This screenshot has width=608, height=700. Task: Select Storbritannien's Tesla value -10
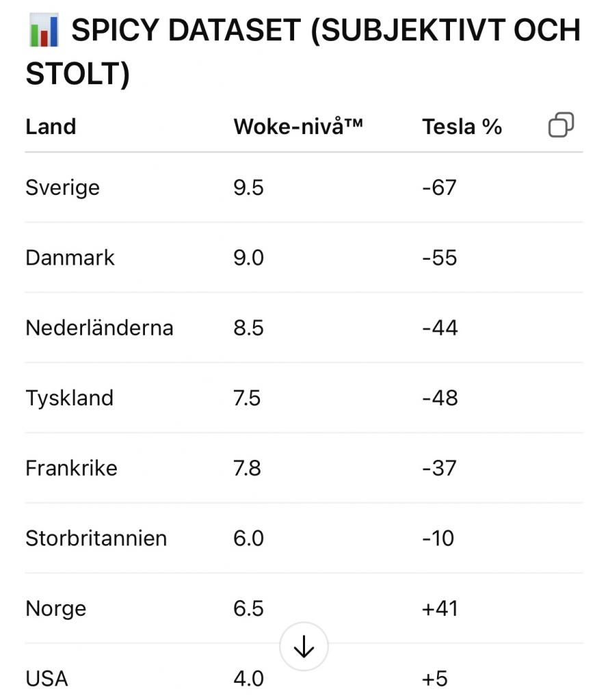[x=438, y=539]
